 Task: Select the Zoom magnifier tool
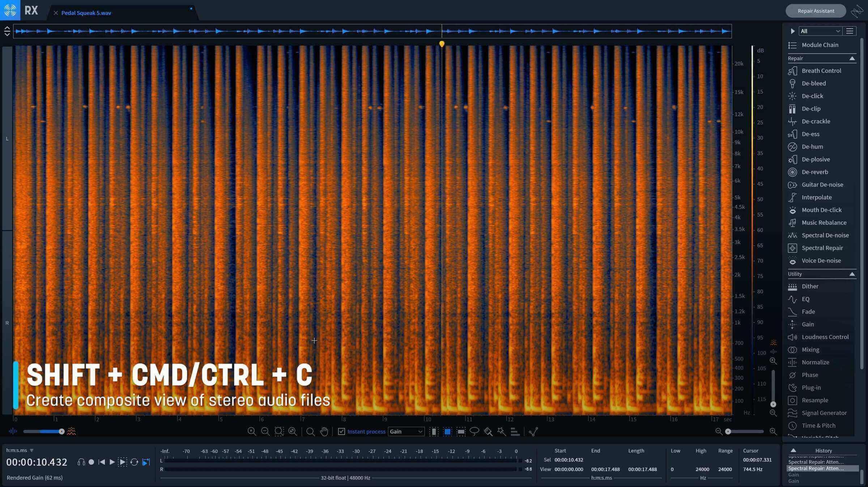point(310,431)
